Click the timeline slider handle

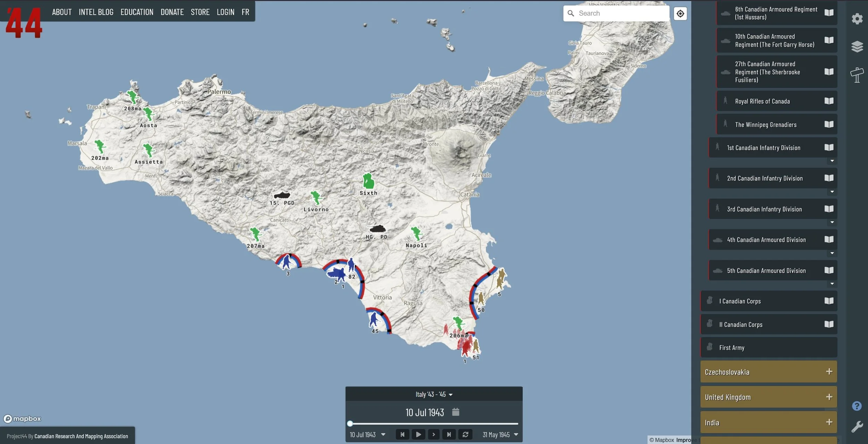pos(350,424)
